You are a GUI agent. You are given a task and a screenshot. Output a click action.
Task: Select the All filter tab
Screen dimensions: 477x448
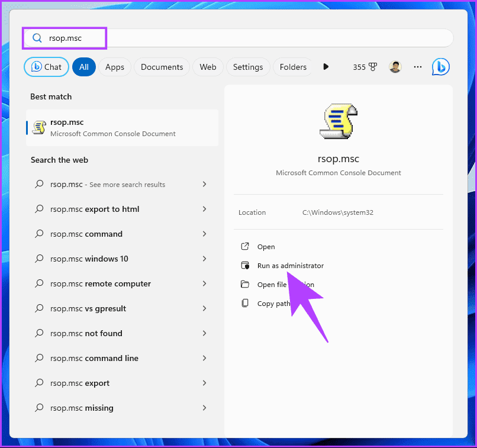84,67
